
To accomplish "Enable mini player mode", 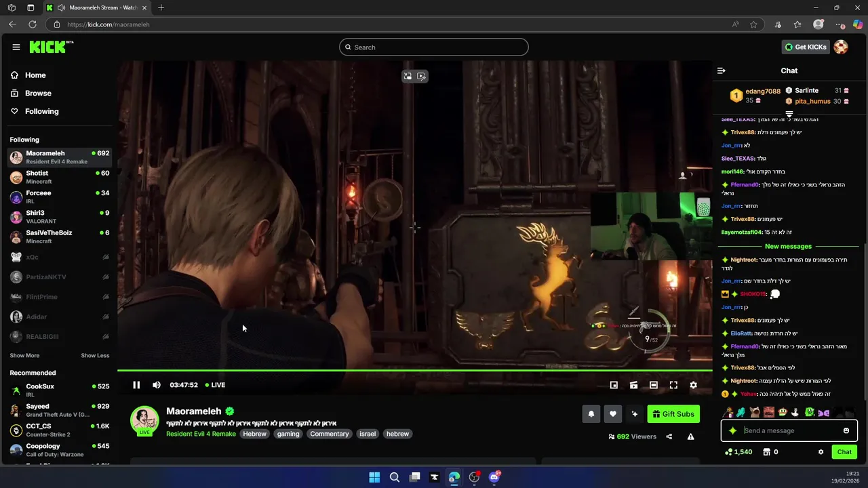I will pyautogui.click(x=614, y=385).
